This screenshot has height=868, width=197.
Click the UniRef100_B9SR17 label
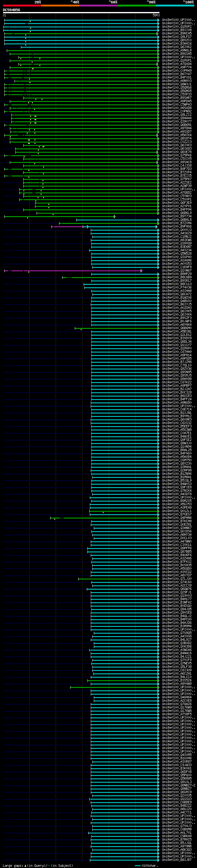(x=176, y=280)
